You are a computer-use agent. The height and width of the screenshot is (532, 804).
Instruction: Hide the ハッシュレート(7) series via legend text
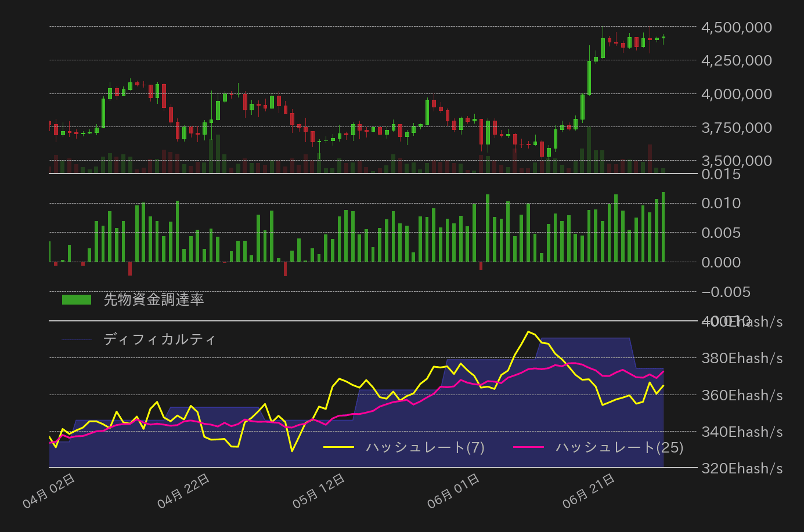tap(425, 447)
